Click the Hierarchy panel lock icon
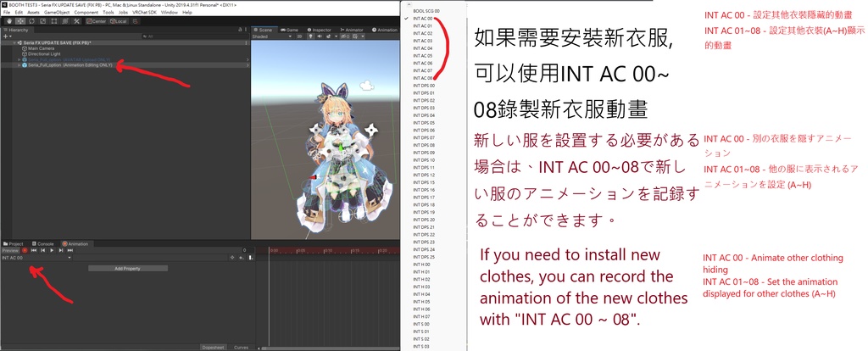Screen dimensions: 868x351 (x=240, y=30)
